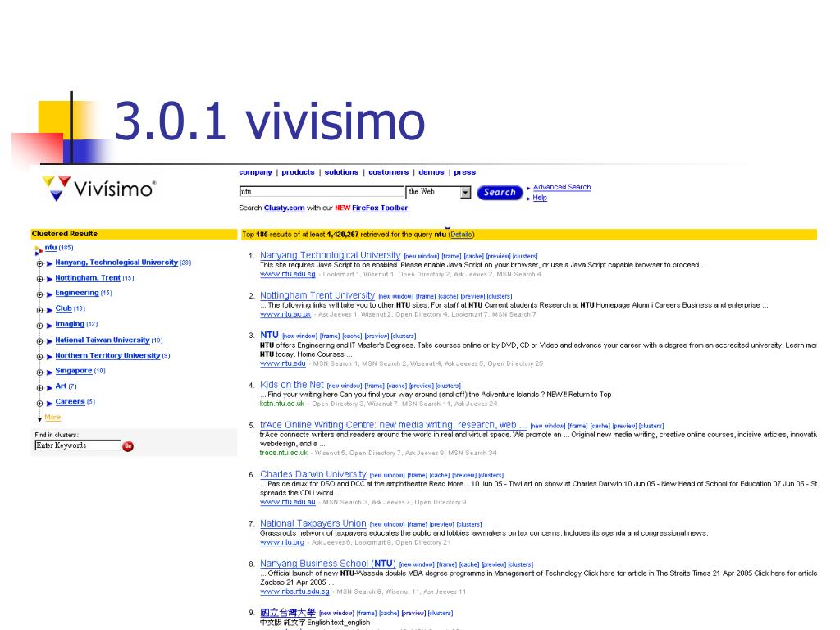Viewport: 840px width, 630px height.
Task: Click the blue arrow beside Club cluster
Action: click(x=49, y=309)
